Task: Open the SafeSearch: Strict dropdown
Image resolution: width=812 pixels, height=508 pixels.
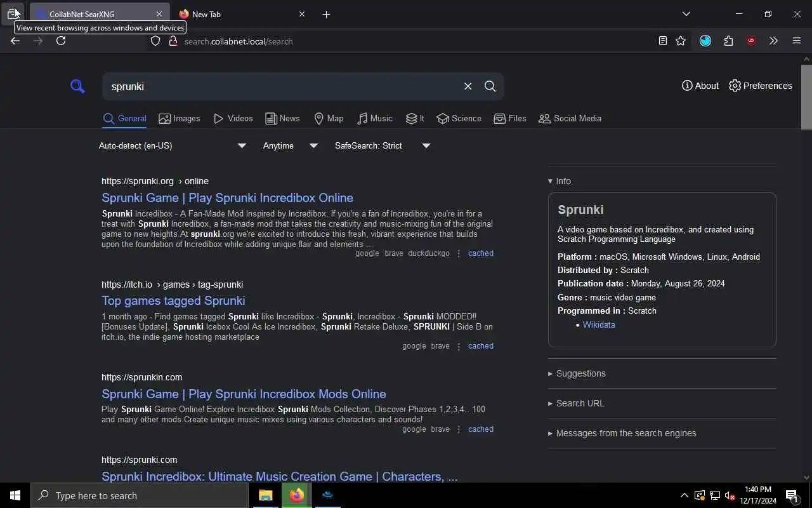Action: (x=383, y=146)
